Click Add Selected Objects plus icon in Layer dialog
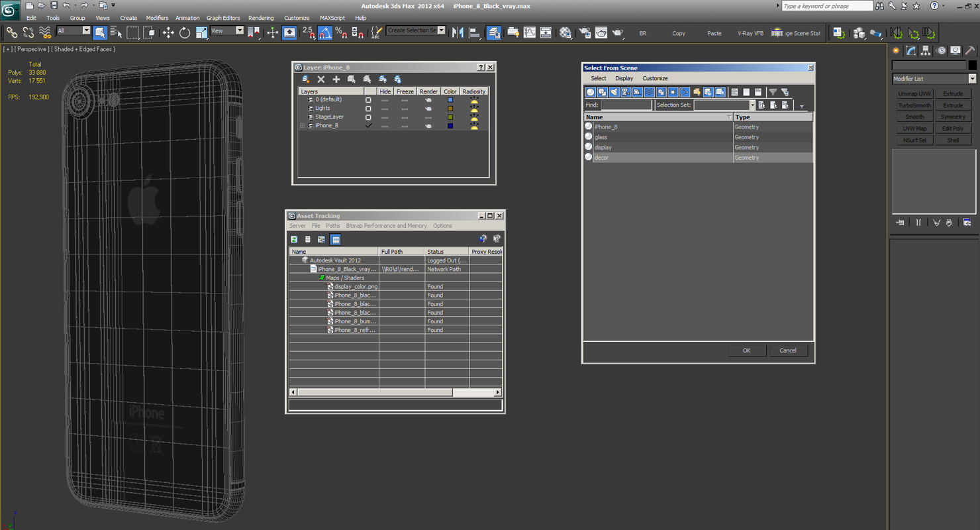Image resolution: width=980 pixels, height=530 pixels. click(x=336, y=79)
